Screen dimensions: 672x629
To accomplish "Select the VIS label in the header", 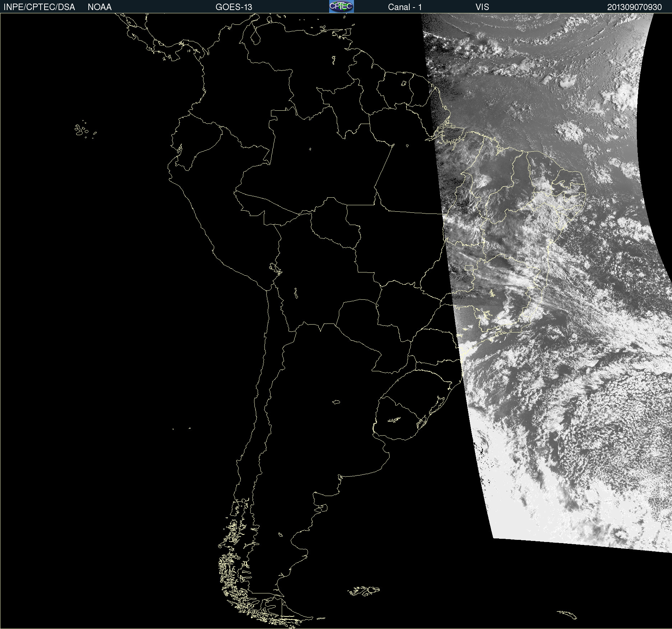I will [482, 7].
